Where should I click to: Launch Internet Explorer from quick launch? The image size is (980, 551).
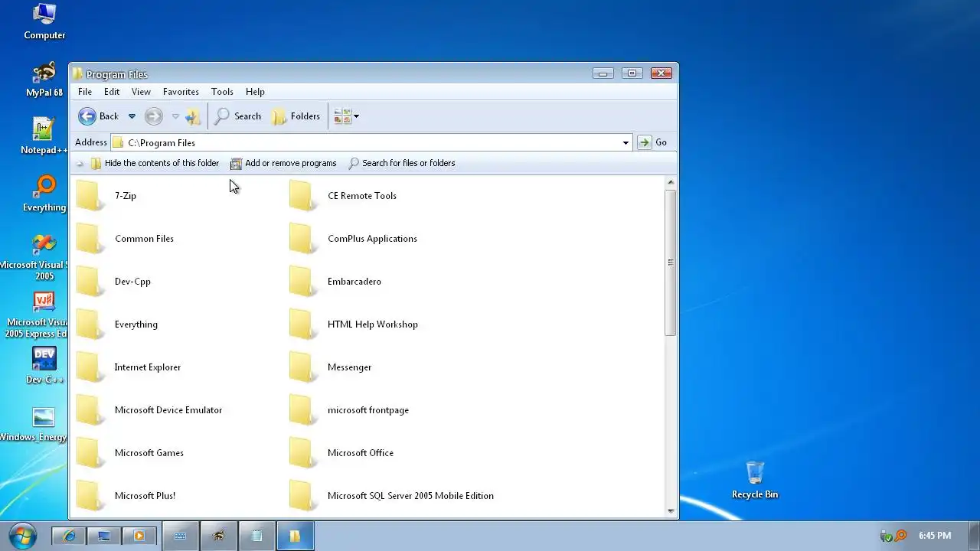click(70, 536)
